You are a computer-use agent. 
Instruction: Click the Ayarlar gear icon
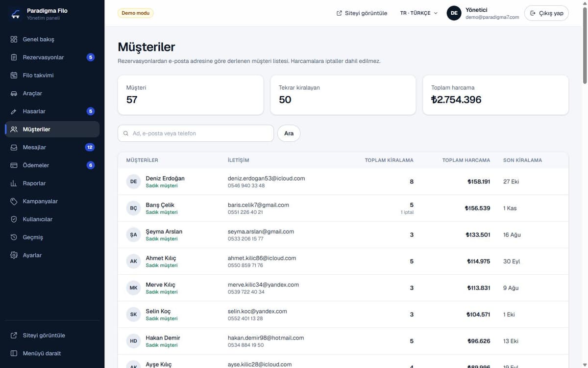click(14, 255)
